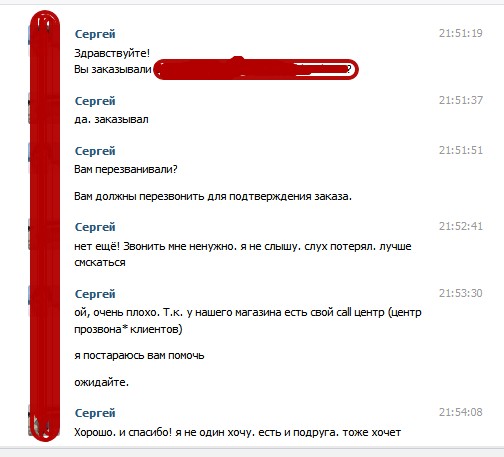This screenshot has width=504, height=457.
Task: Select message about "подтверждения заказа"
Action: coord(213,196)
